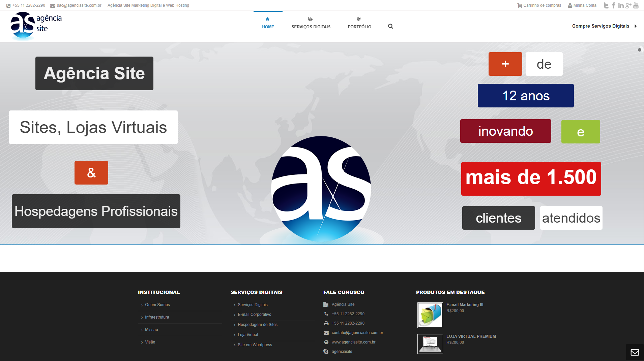Screen dimensions: 644x361
Task: Open Infraestrutura footer link
Action: (x=157, y=317)
